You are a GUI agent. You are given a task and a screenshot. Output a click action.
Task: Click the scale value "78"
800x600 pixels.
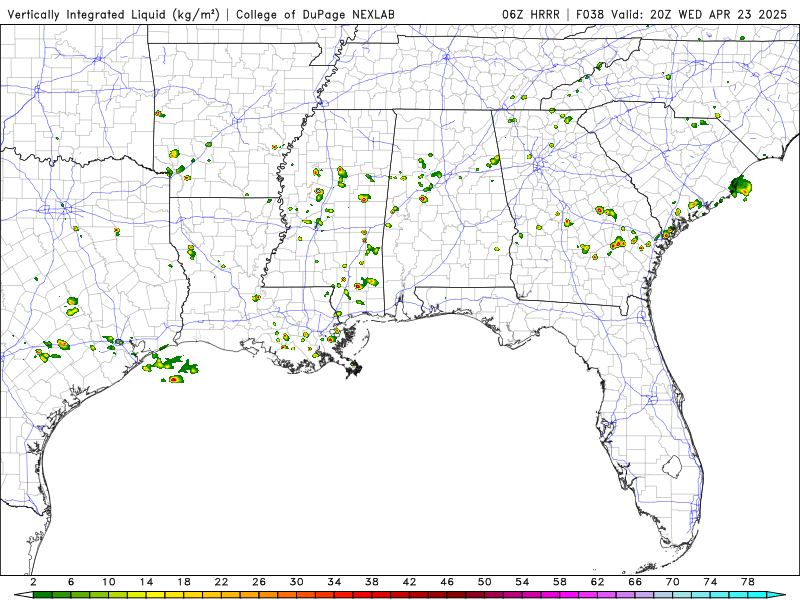[748, 582]
